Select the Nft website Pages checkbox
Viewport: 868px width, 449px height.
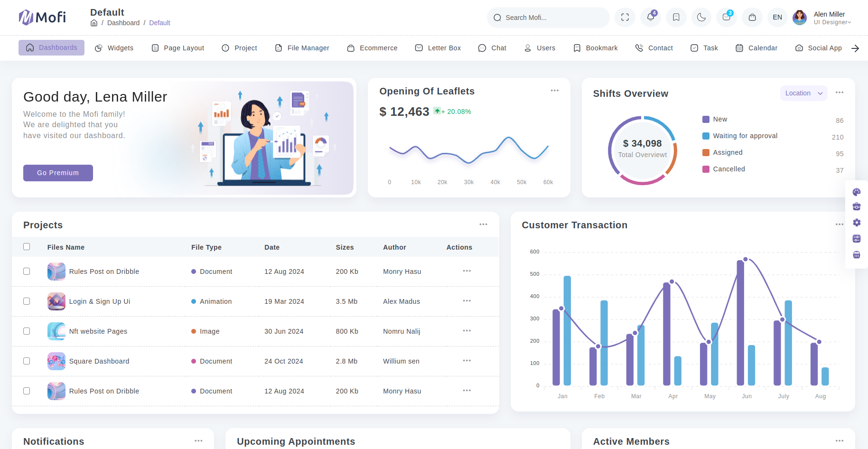(x=27, y=331)
